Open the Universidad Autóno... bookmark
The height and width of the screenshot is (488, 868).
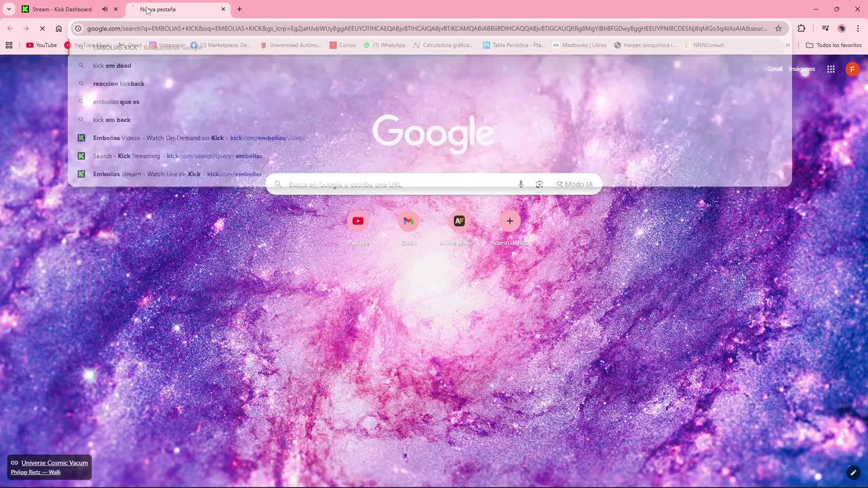coord(291,45)
